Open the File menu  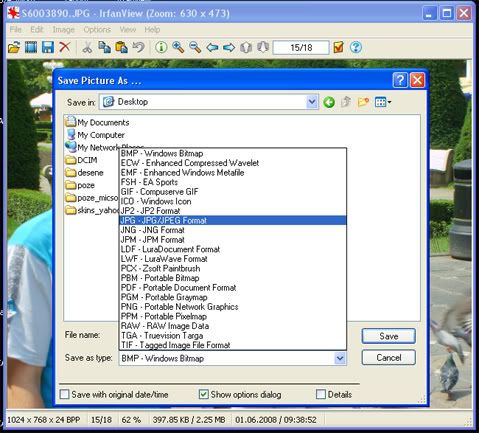(x=16, y=30)
